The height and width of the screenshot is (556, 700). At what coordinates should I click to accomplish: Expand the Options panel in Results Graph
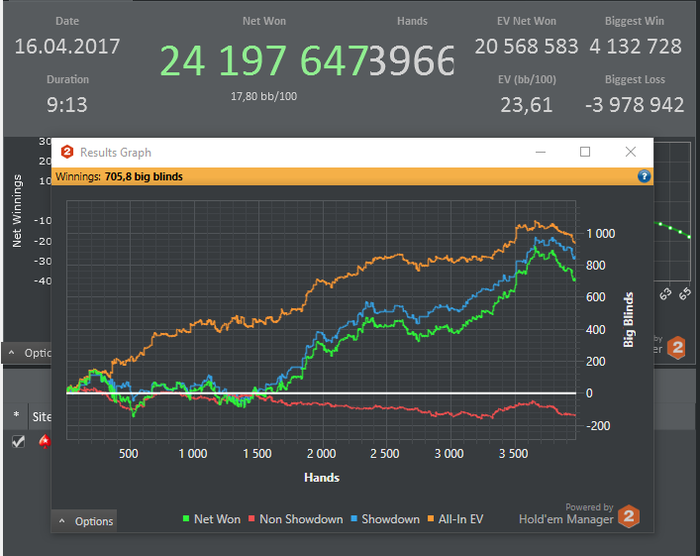pos(84,521)
